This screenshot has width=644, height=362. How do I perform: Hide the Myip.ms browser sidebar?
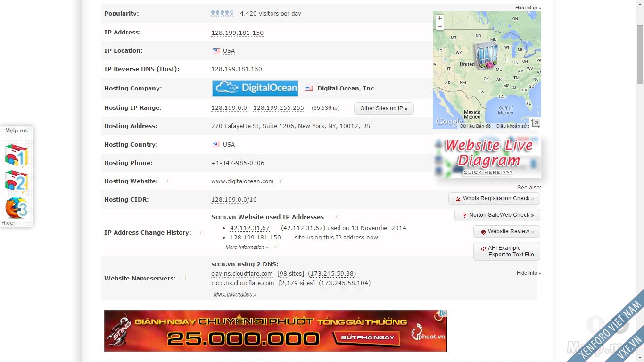[x=7, y=223]
